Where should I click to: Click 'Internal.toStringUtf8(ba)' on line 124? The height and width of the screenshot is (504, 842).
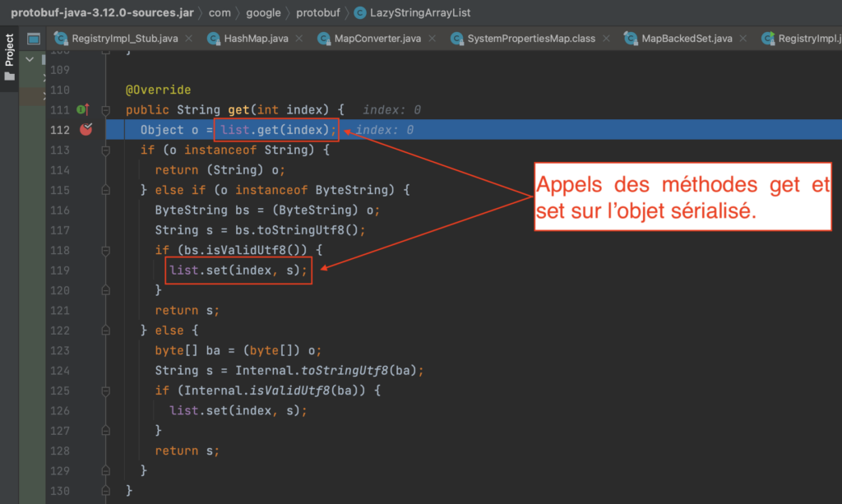[326, 370]
